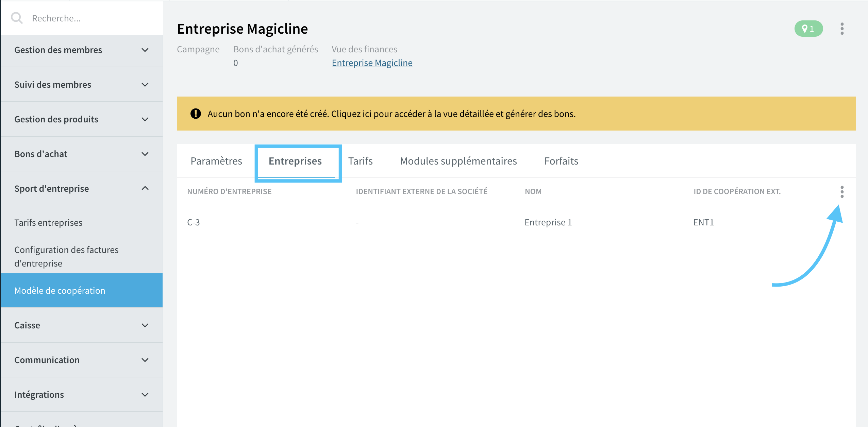Click the Campagne label
This screenshot has height=427, width=868.
pyautogui.click(x=198, y=49)
